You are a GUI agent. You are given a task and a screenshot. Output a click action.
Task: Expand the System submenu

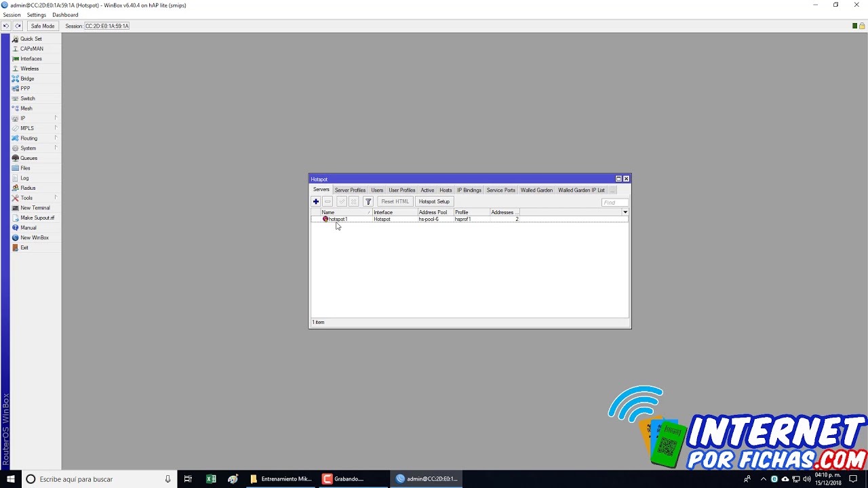[35, 148]
